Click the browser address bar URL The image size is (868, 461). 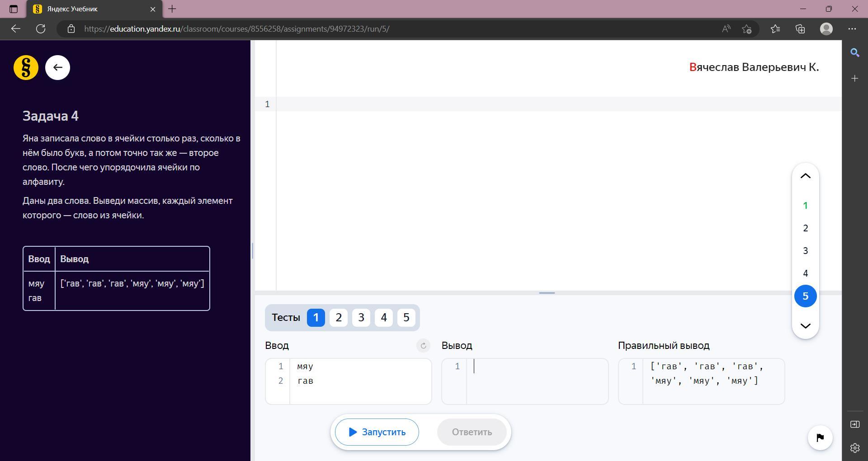coord(236,29)
